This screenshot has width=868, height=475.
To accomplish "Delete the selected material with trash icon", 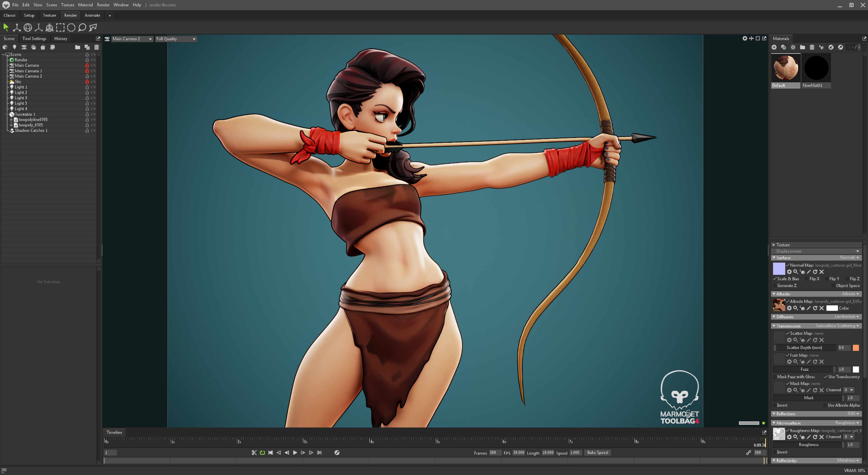I will (x=812, y=47).
